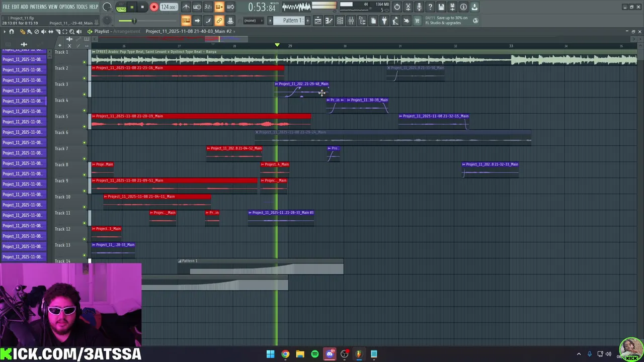Screen dimensions: 644x362
Task: Mute Track 2 using its green LED
Action: coord(85,78)
